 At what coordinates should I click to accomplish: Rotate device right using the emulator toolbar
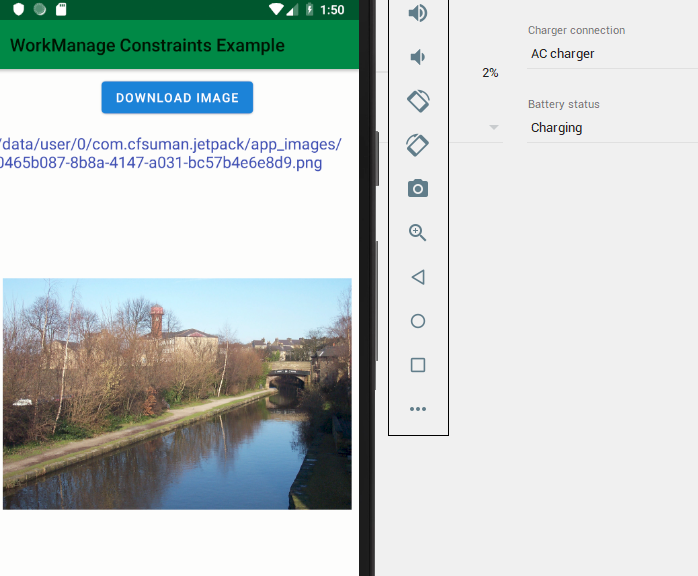coord(418,145)
